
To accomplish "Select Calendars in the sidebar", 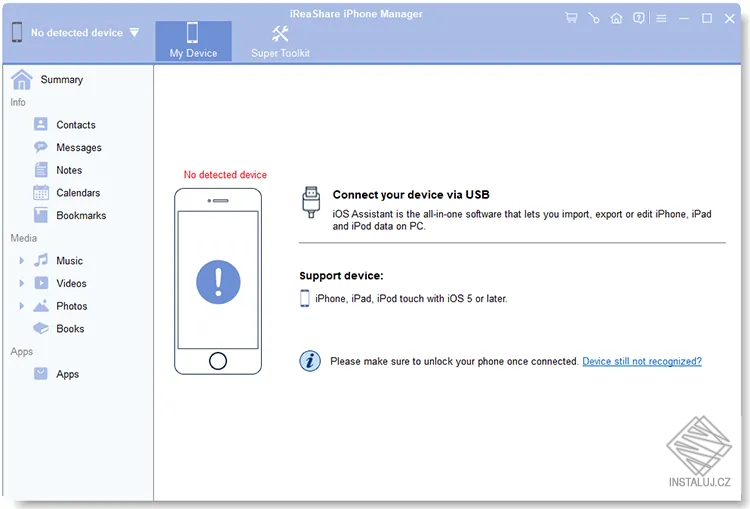I will point(78,193).
